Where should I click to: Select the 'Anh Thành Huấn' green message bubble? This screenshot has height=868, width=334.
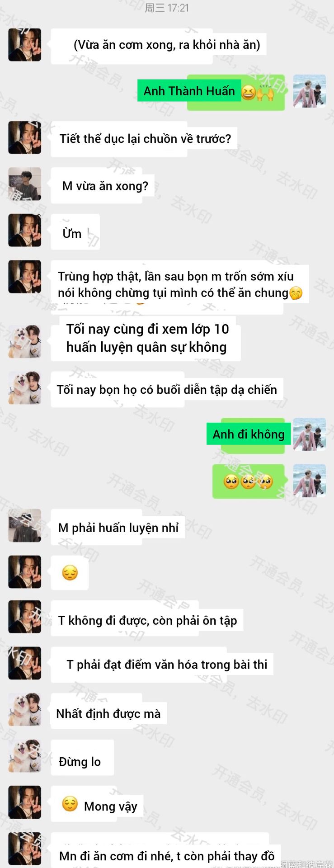pos(212,92)
